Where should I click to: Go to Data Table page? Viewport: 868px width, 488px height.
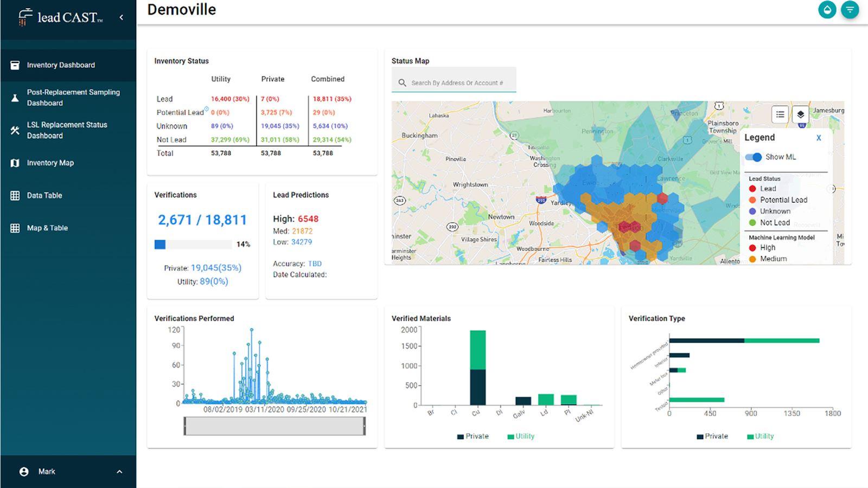44,195
